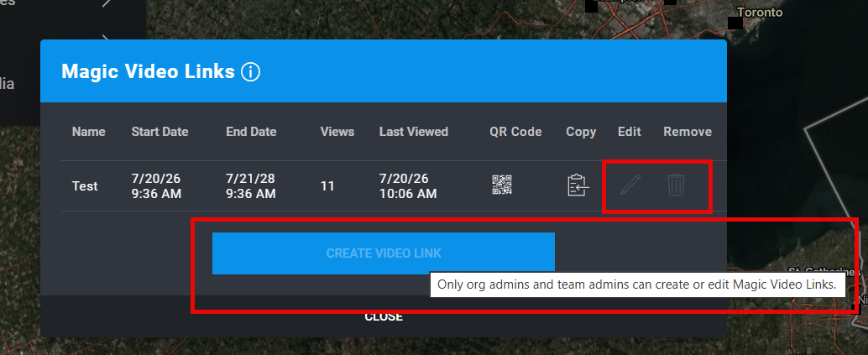The image size is (868, 355).
Task: Click the Magic Video Links title
Action: coord(149,71)
